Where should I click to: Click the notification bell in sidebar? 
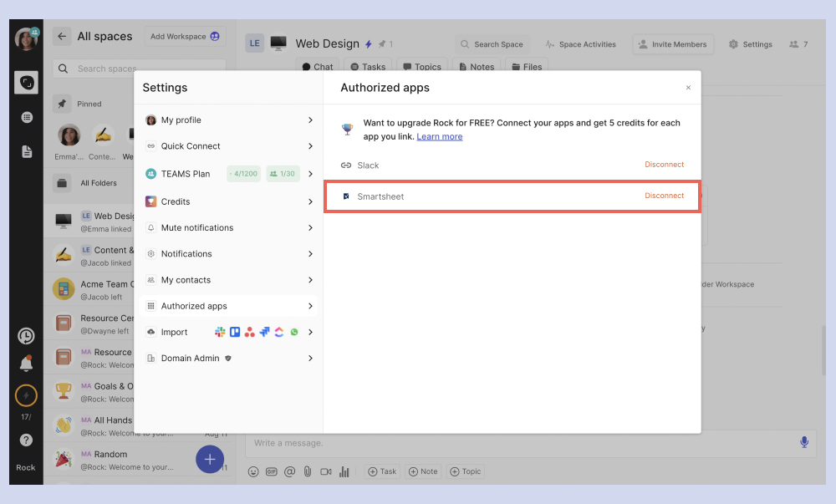26,364
